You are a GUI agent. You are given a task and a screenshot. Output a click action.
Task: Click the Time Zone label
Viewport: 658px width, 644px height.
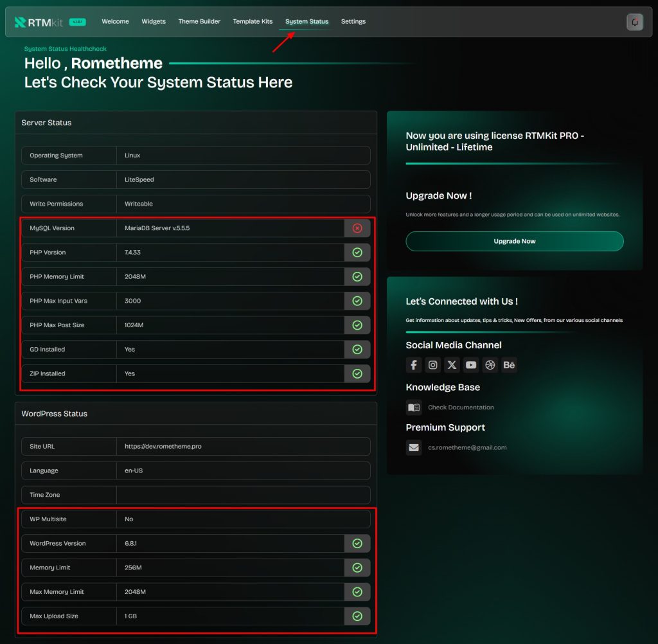click(45, 495)
